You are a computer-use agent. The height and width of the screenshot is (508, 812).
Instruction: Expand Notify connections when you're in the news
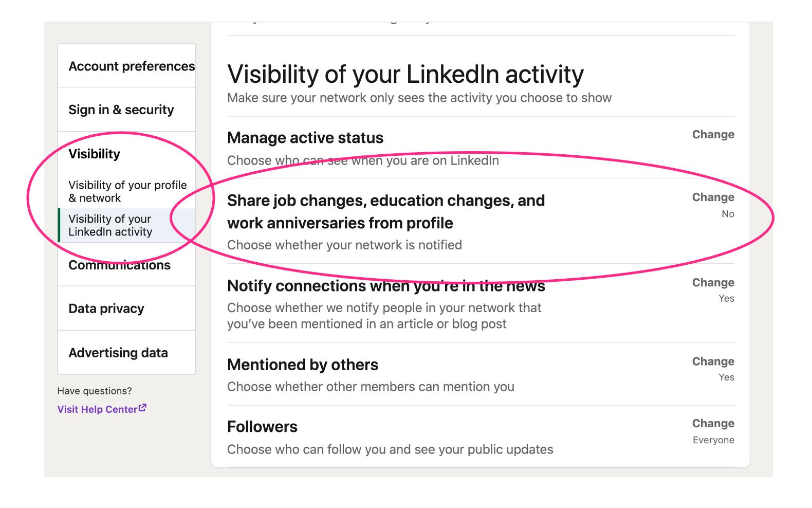click(x=481, y=303)
